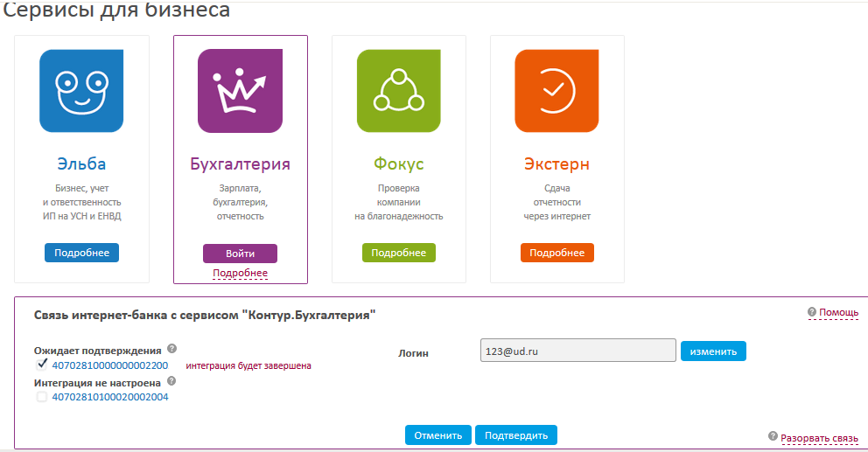Viewport: 868px width, 452px height.
Task: Click the Экстерн title text
Action: click(x=556, y=164)
